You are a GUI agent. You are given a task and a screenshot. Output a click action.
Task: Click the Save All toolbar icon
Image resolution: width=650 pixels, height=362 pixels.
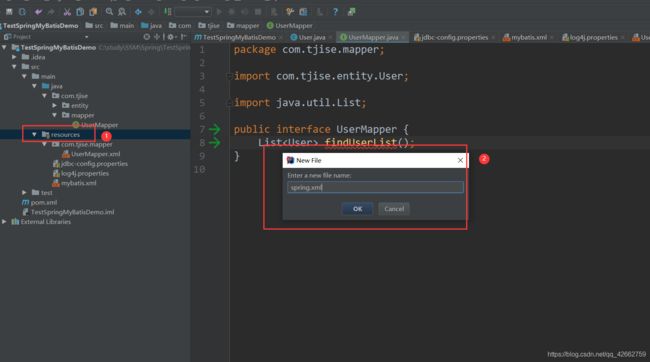(9, 12)
